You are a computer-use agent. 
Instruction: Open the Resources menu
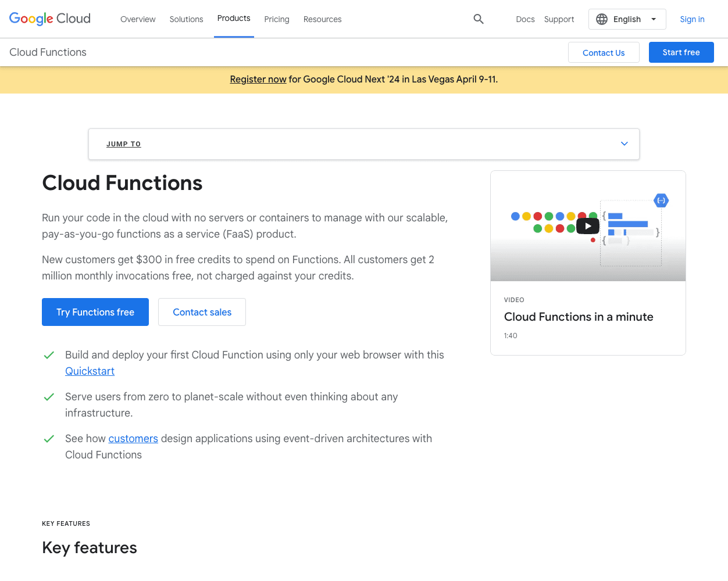[322, 19]
